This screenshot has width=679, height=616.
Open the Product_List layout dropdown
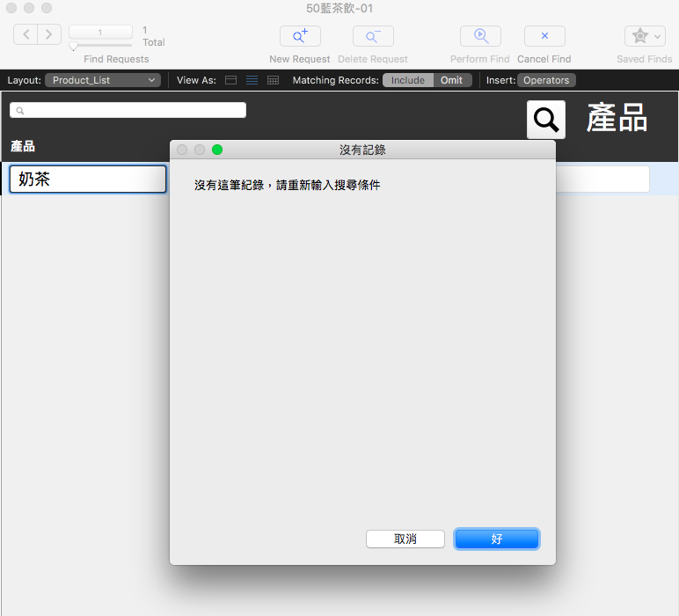pos(103,80)
